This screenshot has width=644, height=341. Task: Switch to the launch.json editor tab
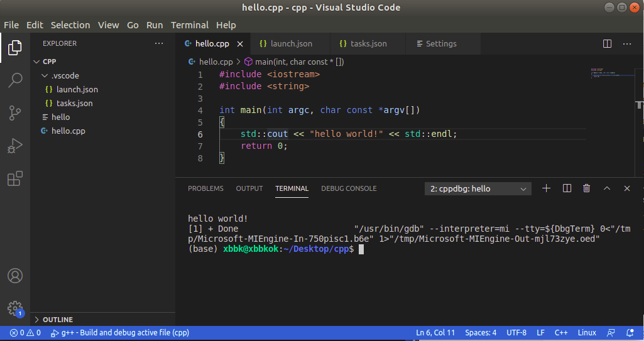(x=291, y=44)
